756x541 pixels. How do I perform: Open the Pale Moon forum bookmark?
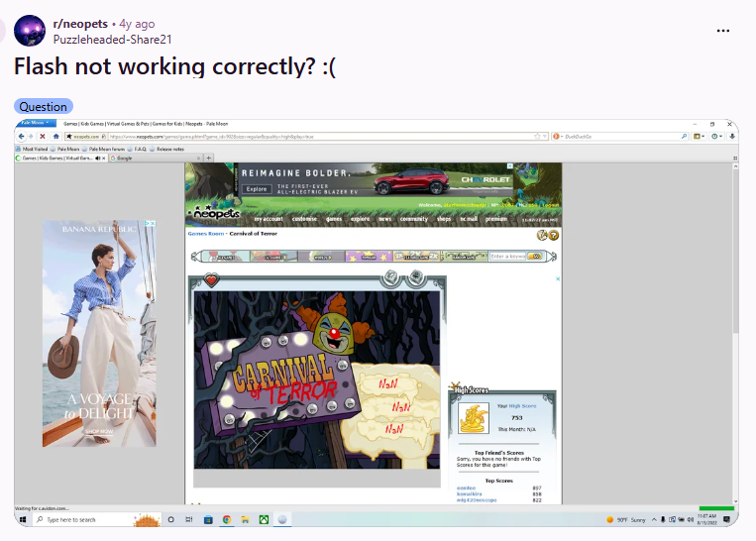pyautogui.click(x=103, y=149)
